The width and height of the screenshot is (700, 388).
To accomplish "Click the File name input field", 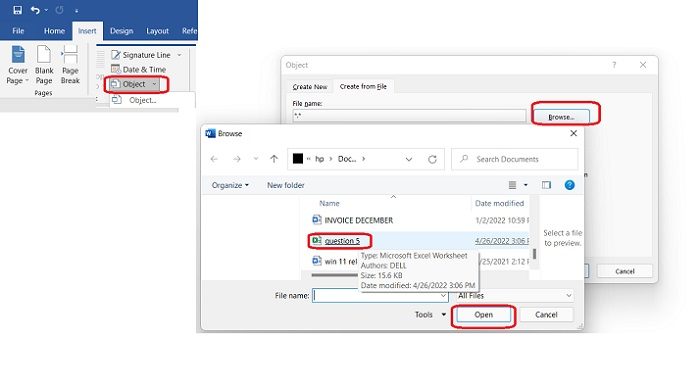I will point(380,296).
